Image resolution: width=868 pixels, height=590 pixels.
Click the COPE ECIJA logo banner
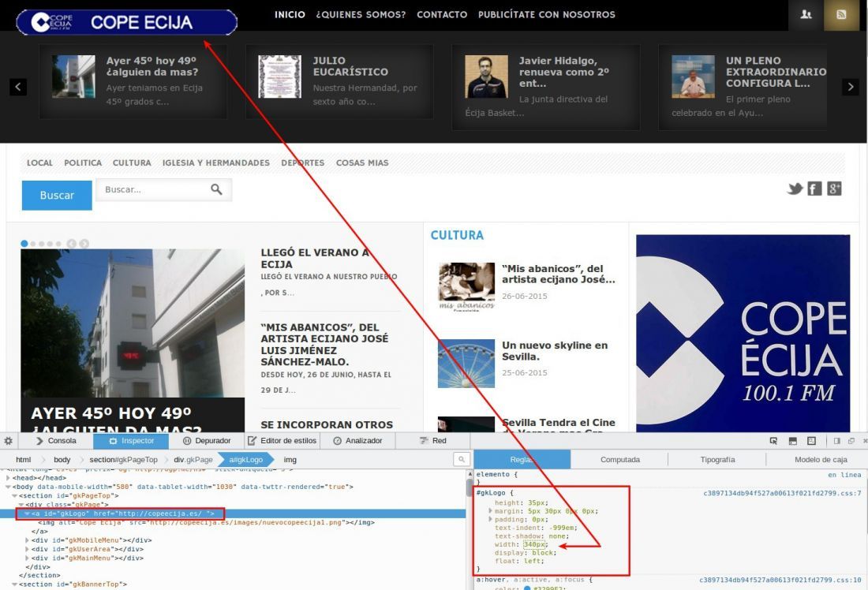tap(127, 22)
